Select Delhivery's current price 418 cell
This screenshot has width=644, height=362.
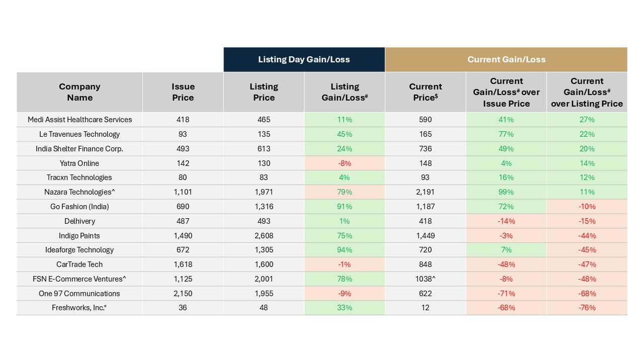click(x=425, y=221)
